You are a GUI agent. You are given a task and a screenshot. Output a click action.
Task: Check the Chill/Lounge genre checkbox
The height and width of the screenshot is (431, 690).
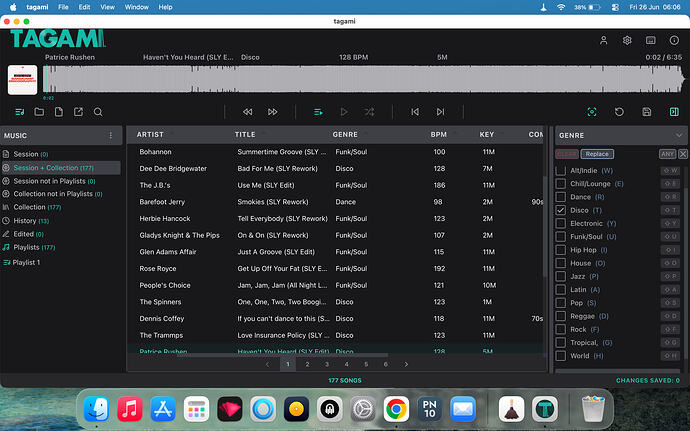pos(561,184)
